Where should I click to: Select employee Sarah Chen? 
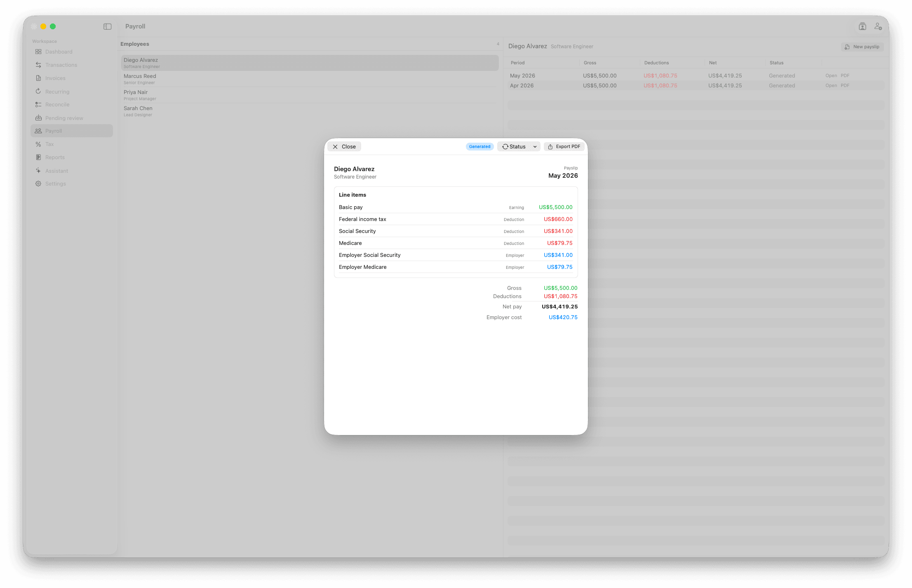click(310, 111)
